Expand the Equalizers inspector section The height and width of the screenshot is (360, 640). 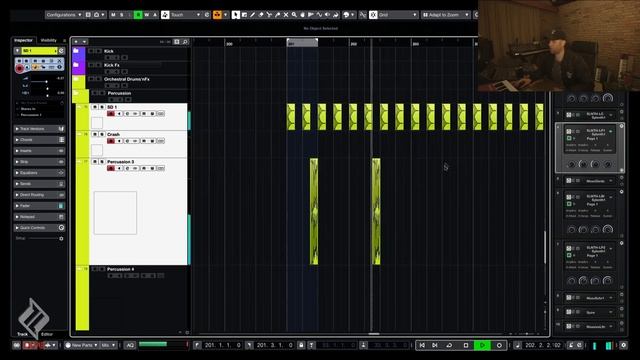39,173
